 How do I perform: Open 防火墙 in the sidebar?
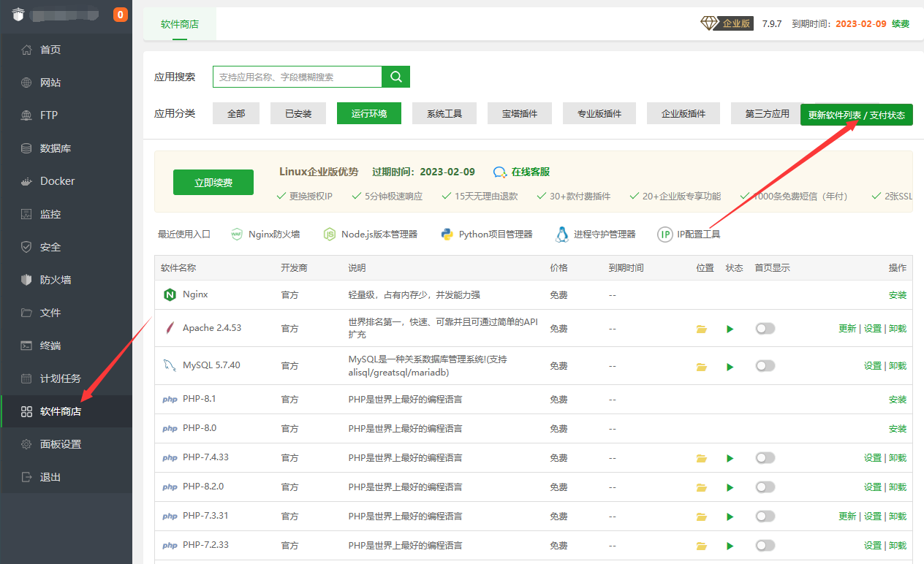(x=66, y=280)
